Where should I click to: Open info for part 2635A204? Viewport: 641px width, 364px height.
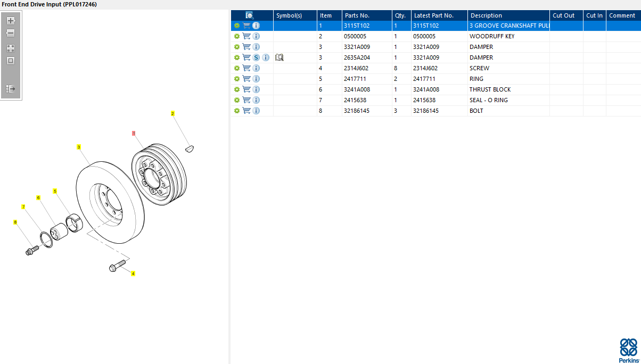point(266,57)
